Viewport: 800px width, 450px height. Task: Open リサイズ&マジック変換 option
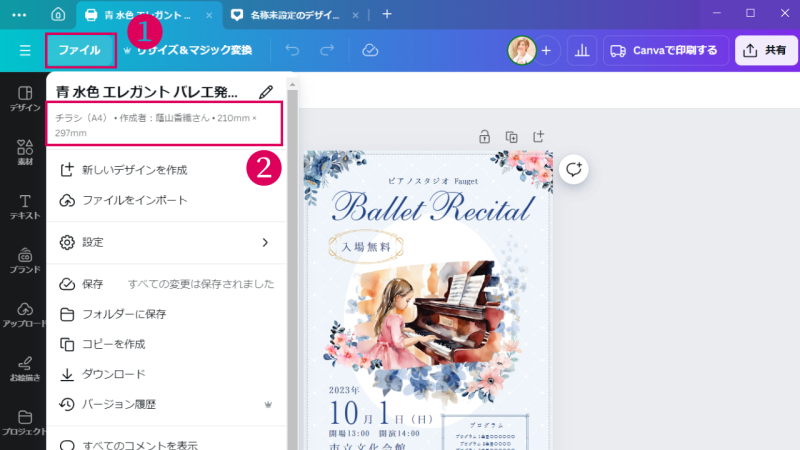[x=188, y=50]
